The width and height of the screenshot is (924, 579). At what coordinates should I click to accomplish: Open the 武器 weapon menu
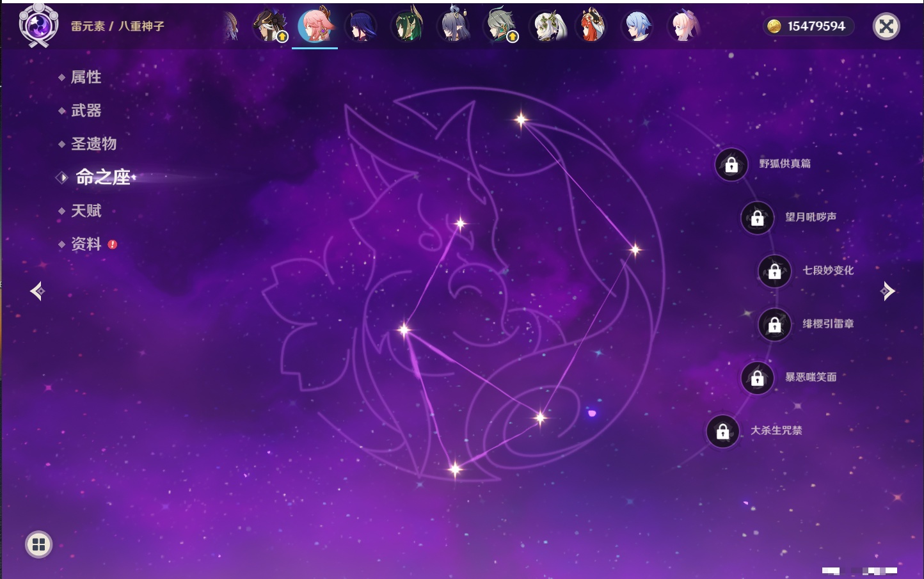tap(86, 111)
